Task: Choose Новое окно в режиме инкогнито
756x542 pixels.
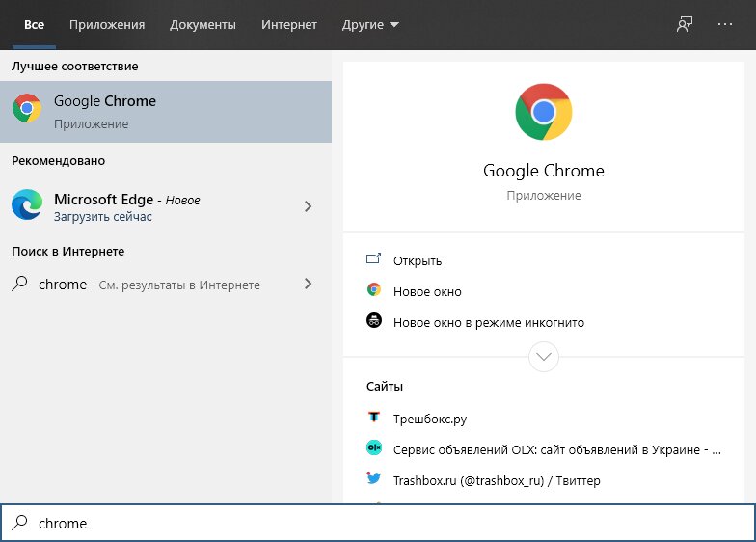Action: coord(488,322)
